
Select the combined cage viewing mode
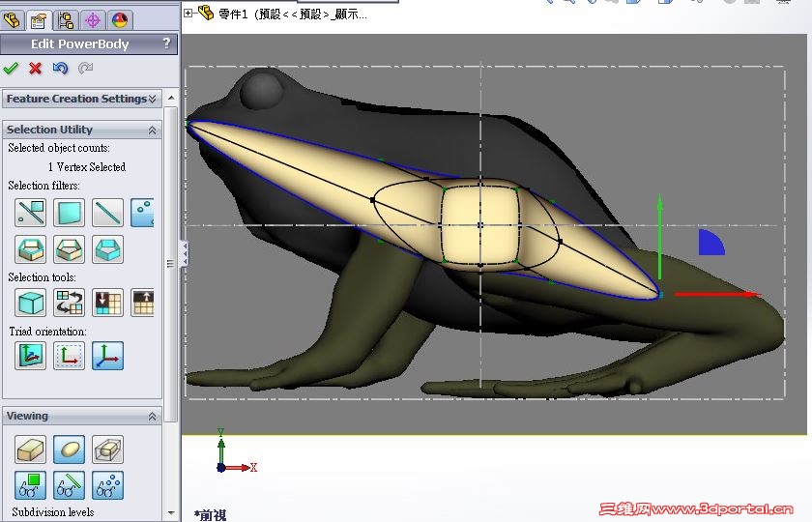pos(107,449)
